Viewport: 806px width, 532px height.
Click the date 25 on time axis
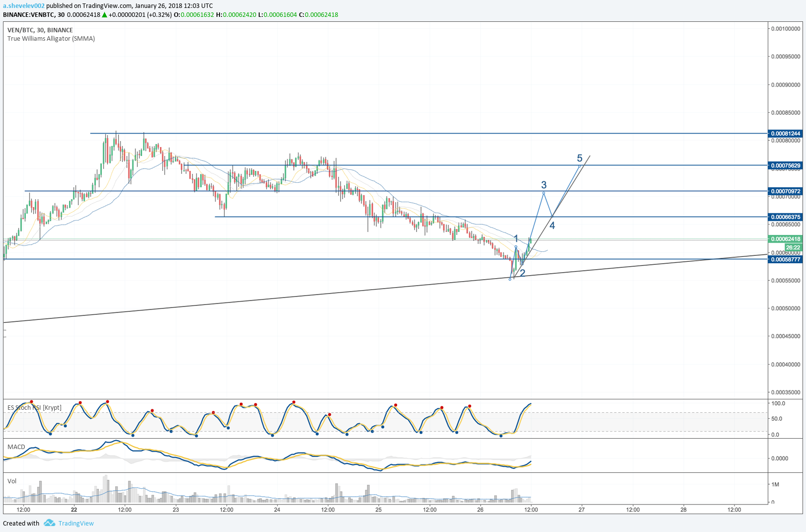[x=378, y=510]
